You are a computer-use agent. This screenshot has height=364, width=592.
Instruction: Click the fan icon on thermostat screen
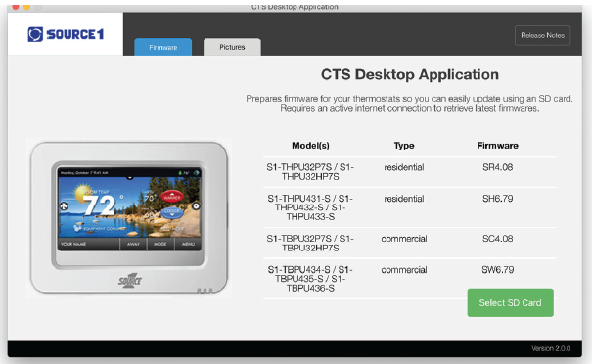(64, 206)
